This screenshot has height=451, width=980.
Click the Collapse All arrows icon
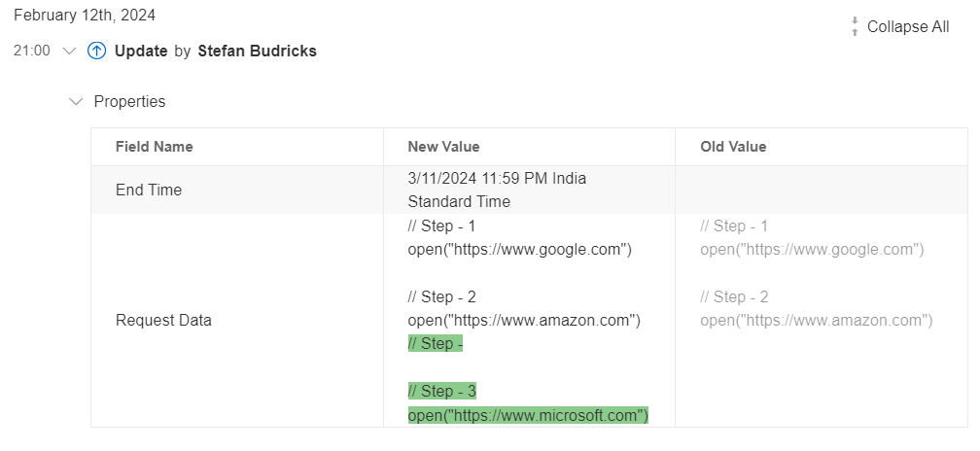855,27
